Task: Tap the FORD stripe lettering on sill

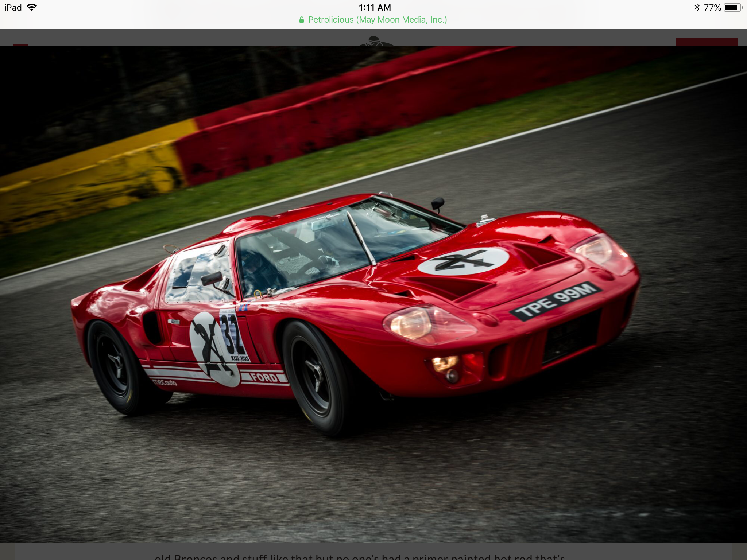Action: 264,377
